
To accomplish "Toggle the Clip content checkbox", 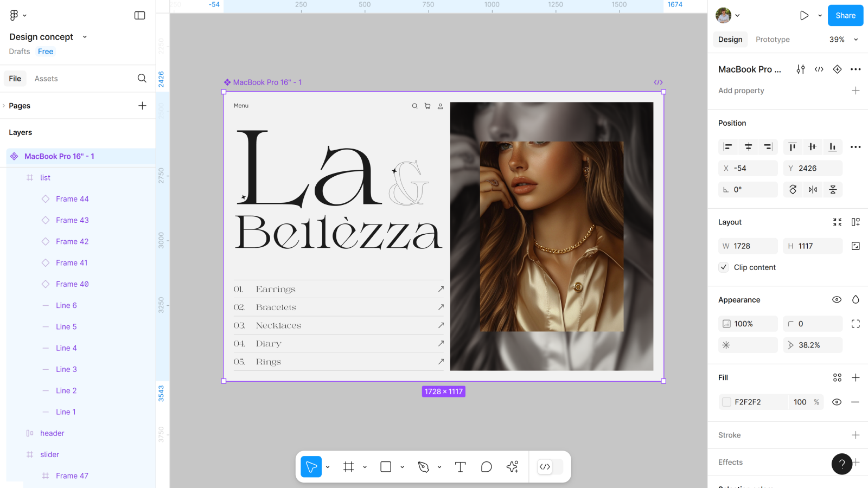I will point(724,267).
